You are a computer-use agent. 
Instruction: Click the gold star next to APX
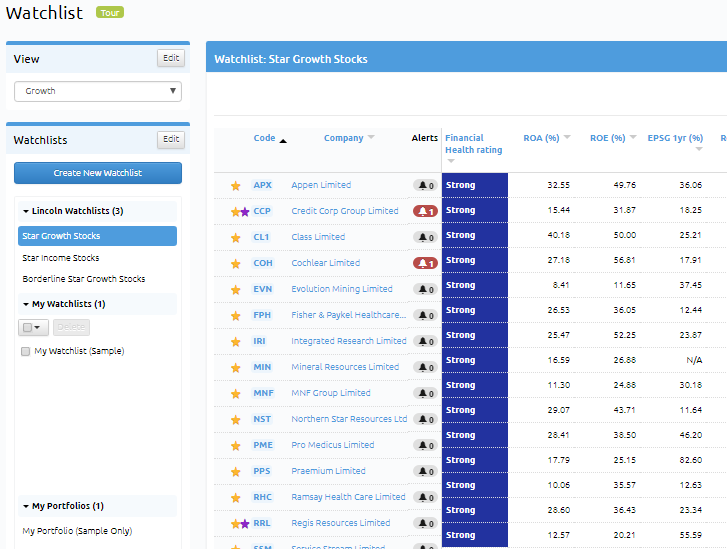point(236,186)
